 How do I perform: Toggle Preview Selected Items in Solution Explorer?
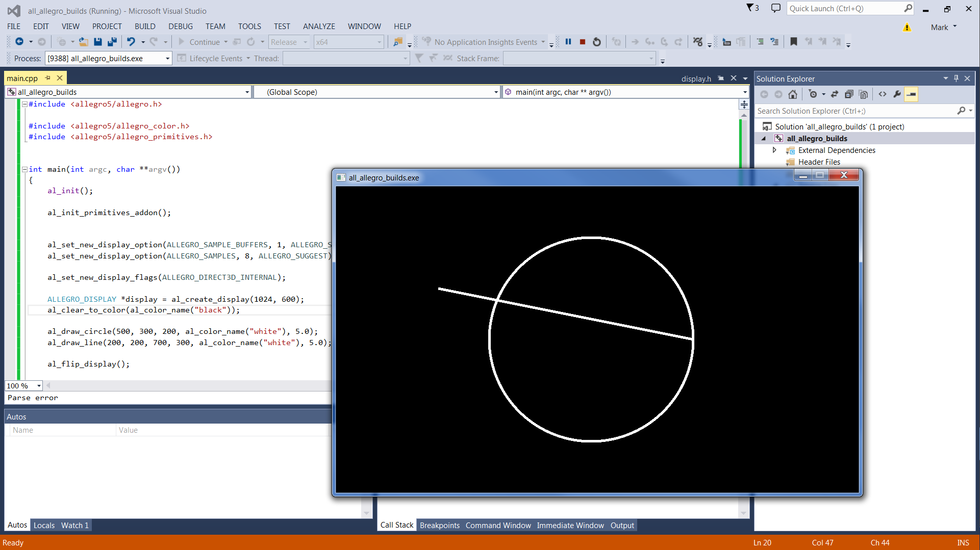pyautogui.click(x=911, y=94)
